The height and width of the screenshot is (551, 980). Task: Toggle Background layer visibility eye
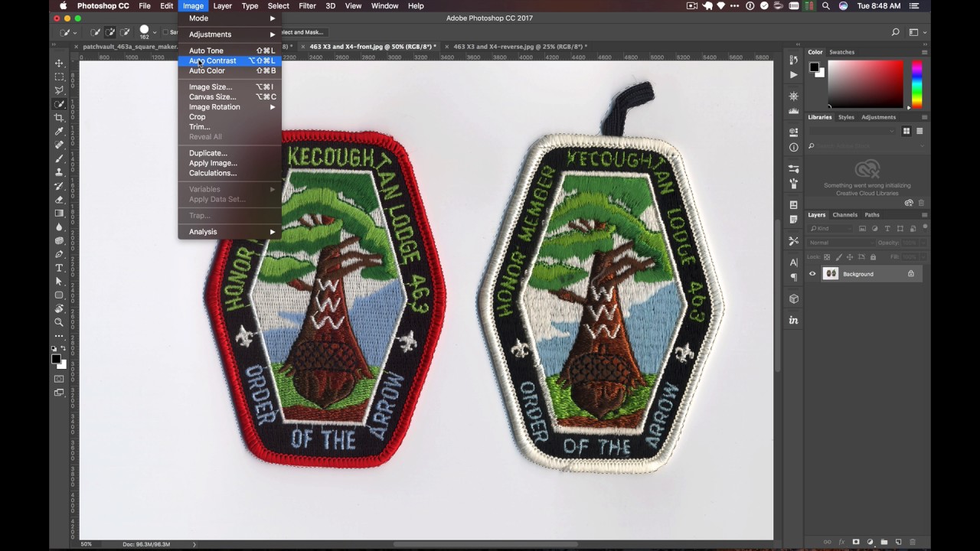812,274
